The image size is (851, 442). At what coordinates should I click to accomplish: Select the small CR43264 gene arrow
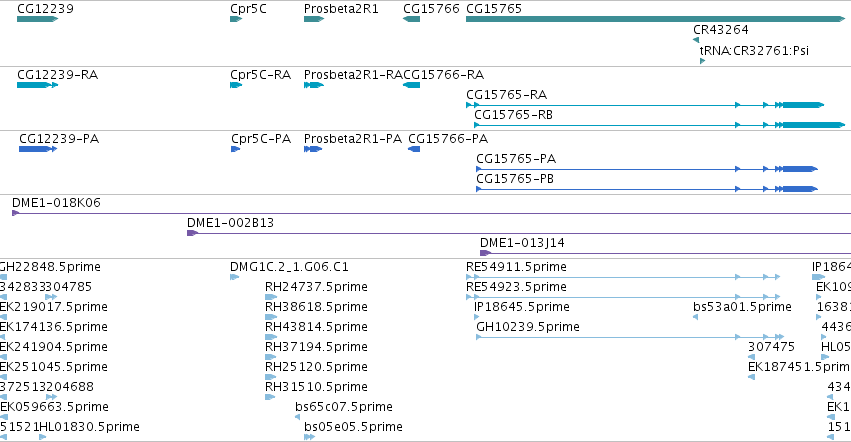[696, 40]
